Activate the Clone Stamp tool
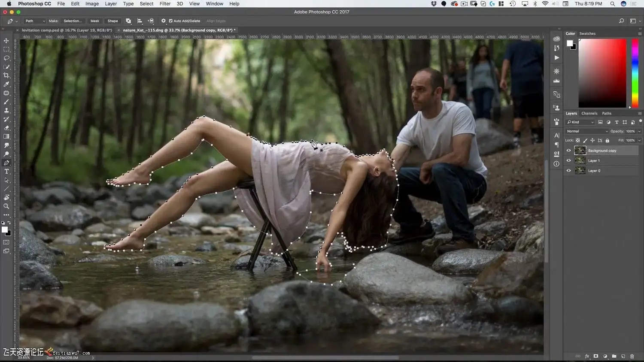Screen dimensions: 644x362 tap(6, 111)
